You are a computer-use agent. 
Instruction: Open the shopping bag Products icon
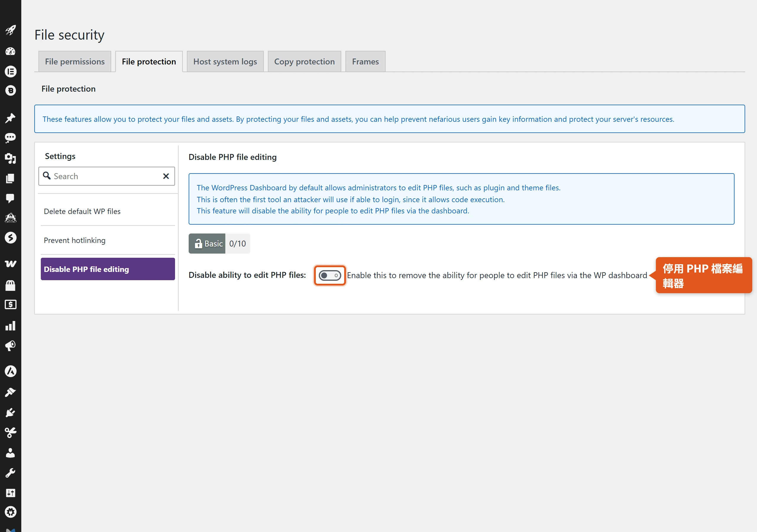click(x=11, y=285)
